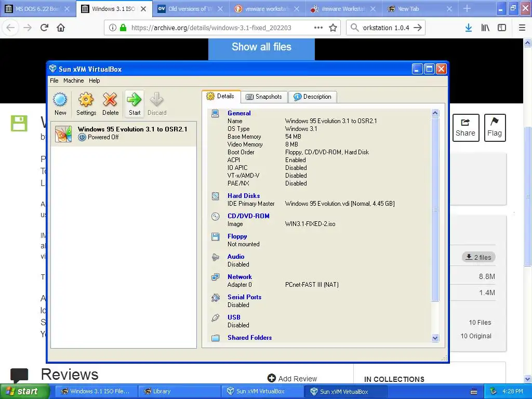Open browser Library icon
Viewport: 532px width, 399px height.
tap(485, 28)
